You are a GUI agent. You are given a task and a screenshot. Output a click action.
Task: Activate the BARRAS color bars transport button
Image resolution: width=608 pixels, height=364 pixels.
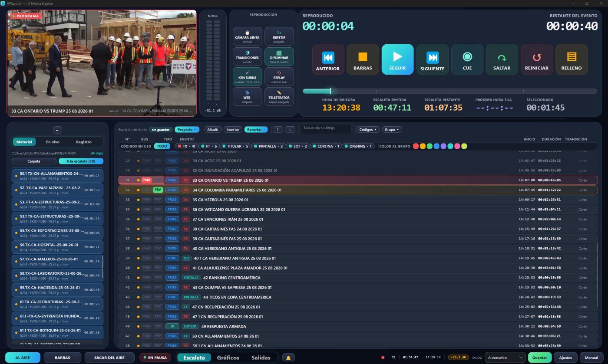click(x=363, y=59)
